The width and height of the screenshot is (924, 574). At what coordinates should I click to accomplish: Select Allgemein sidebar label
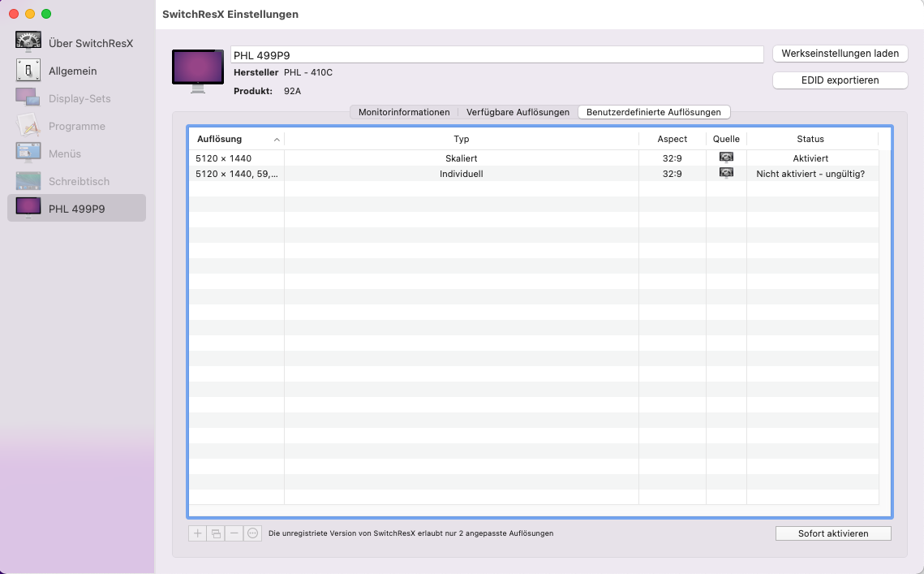(72, 71)
